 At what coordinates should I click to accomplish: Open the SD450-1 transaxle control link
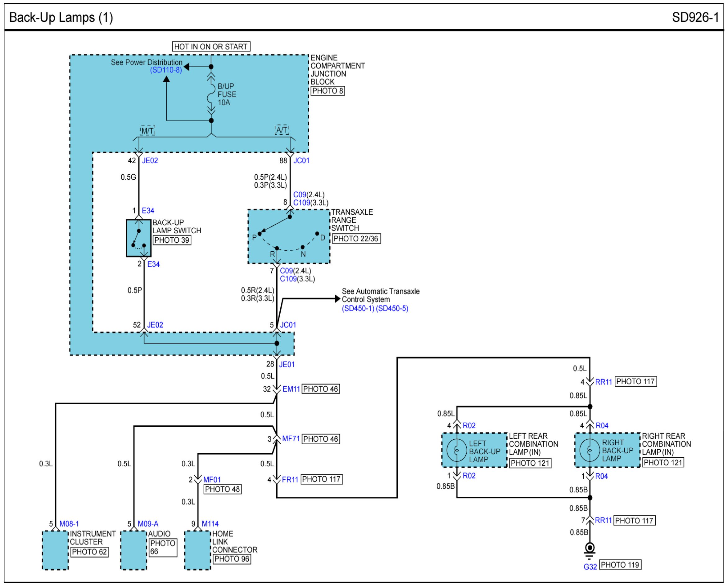(358, 308)
